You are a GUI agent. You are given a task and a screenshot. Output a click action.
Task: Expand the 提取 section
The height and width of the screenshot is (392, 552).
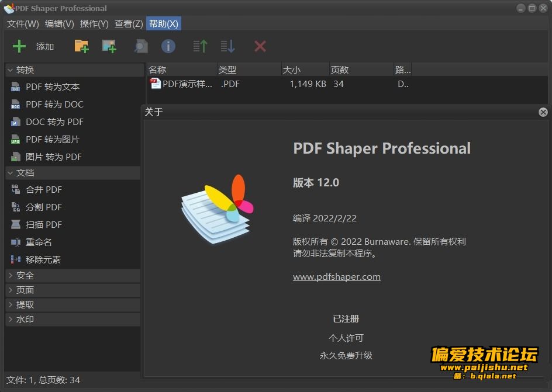10,305
